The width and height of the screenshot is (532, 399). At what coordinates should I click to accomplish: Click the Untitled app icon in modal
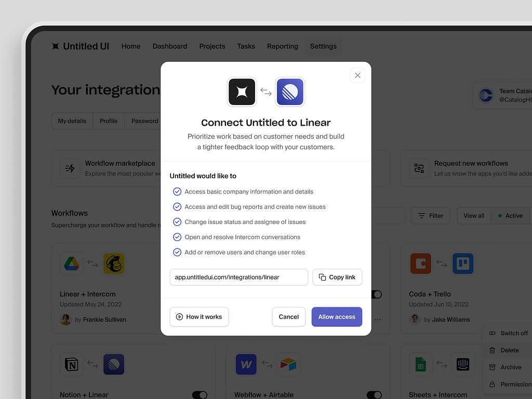tap(242, 92)
